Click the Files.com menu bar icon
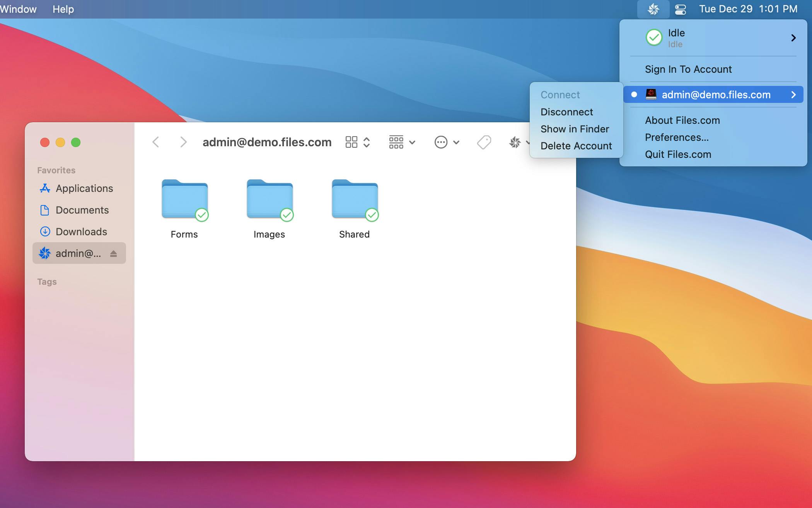 pos(653,9)
